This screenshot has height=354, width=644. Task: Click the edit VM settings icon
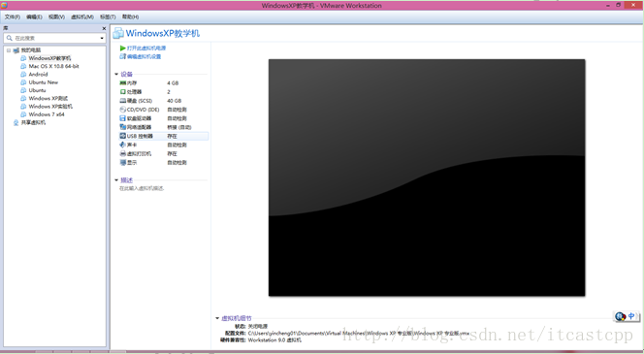pos(122,56)
